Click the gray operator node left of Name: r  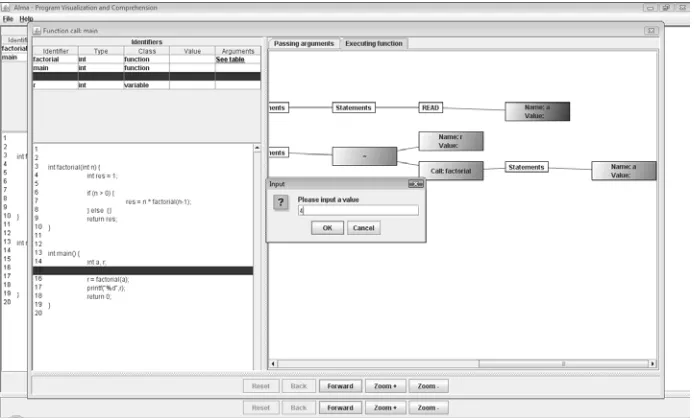tap(364, 156)
